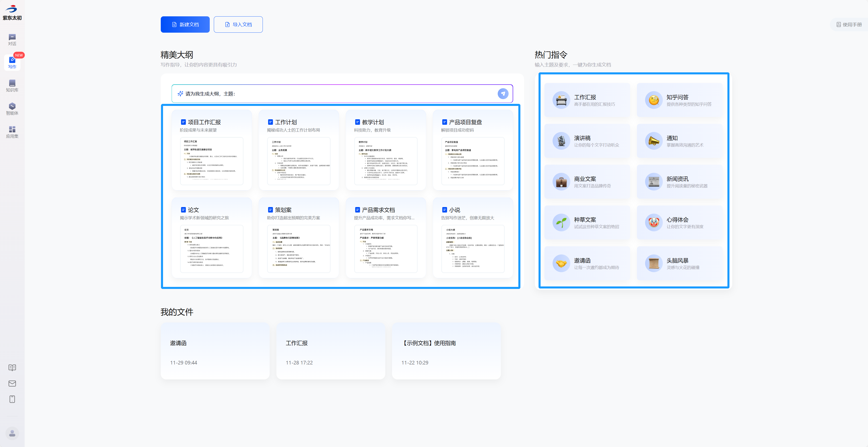Viewport: 868px width, 447px height.
Task: Open the 对话 chat section in sidebar
Action: [12, 39]
